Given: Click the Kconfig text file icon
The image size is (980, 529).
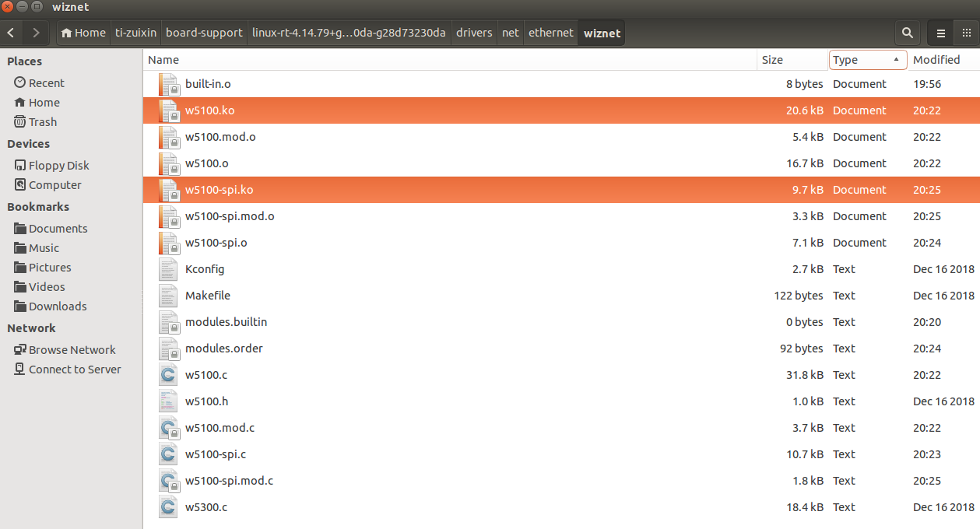Looking at the screenshot, I should point(168,269).
